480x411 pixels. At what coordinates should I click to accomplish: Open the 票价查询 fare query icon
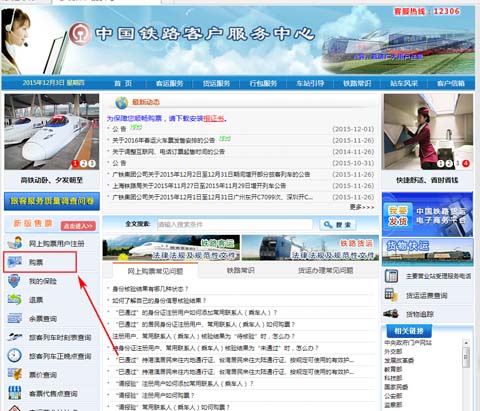click(15, 374)
